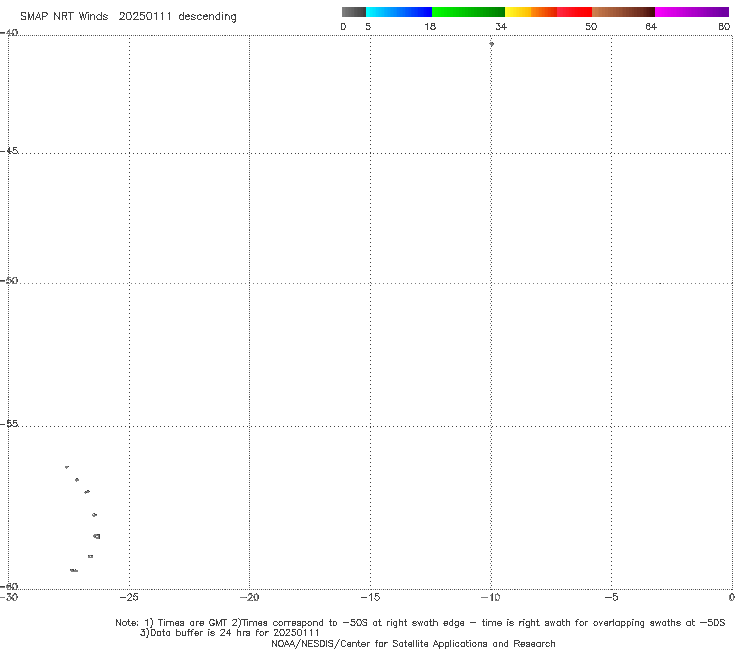Click the longitude axis label '-10'

pyautogui.click(x=491, y=598)
